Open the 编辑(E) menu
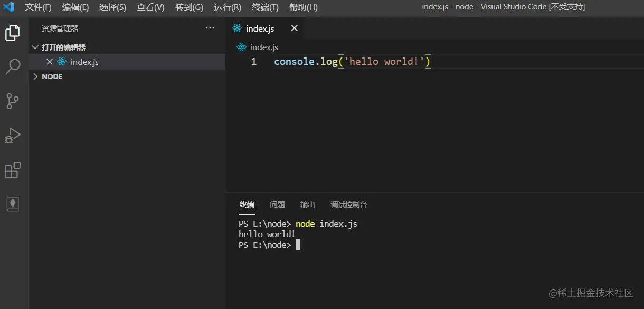This screenshot has width=644, height=309. pos(75,7)
